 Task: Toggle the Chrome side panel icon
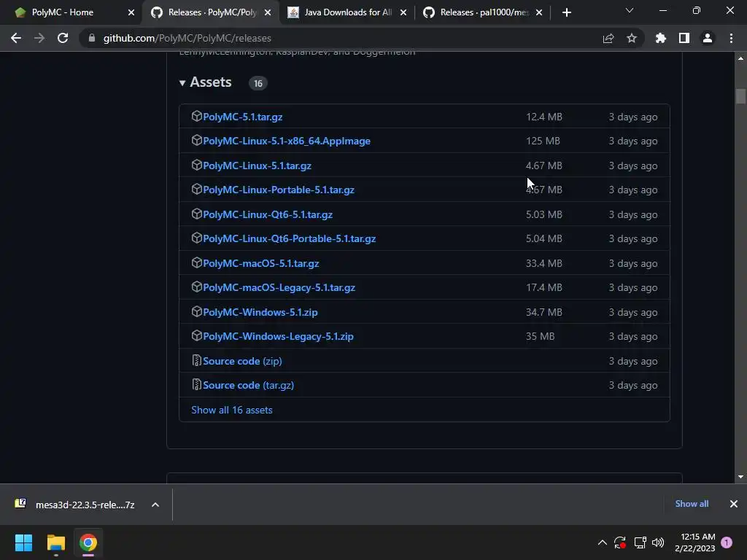(684, 38)
